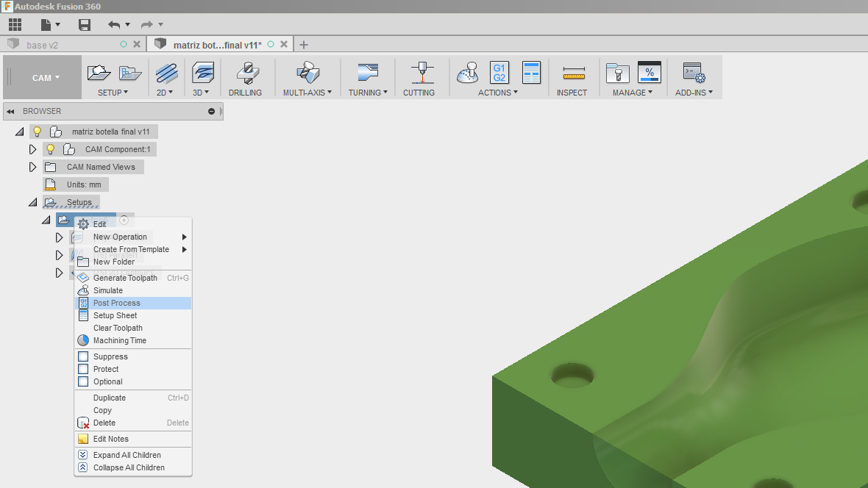Click the Add-Ins scripts icon
Image resolution: width=868 pixels, height=488 pixels.
pyautogui.click(x=693, y=73)
